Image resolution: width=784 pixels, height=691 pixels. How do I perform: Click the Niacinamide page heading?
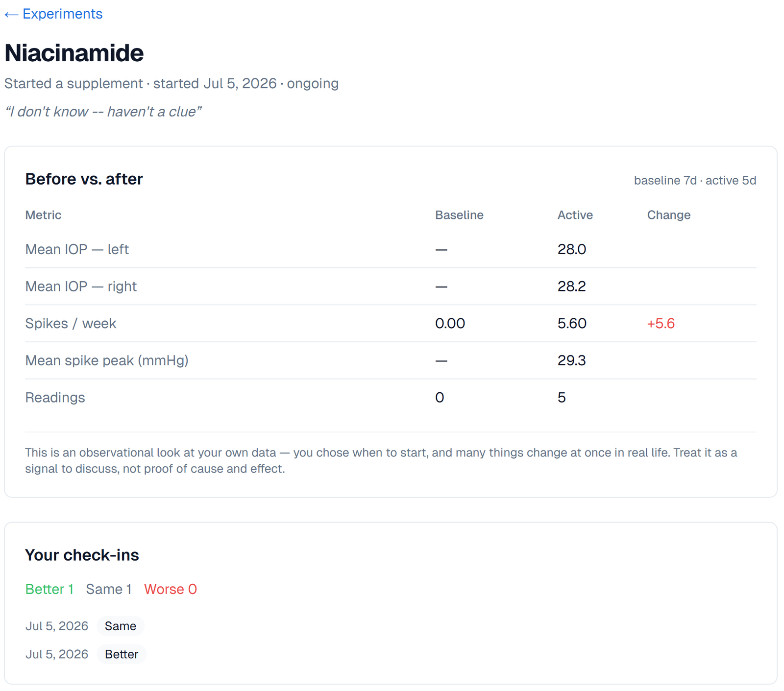(74, 53)
